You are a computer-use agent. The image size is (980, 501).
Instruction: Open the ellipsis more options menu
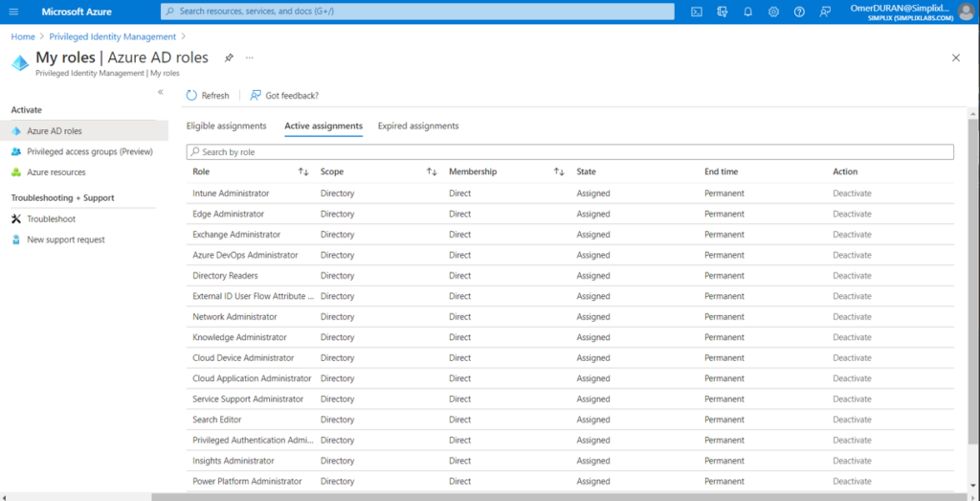(250, 57)
